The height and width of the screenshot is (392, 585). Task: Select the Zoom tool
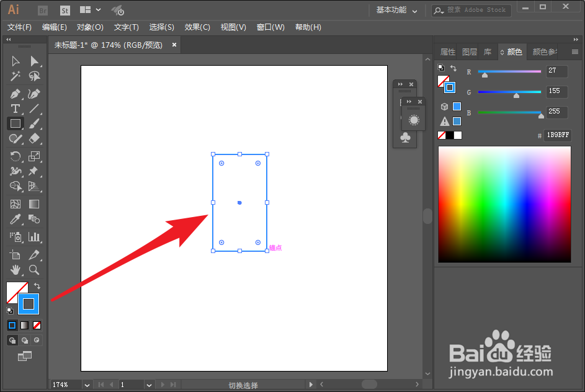point(34,270)
